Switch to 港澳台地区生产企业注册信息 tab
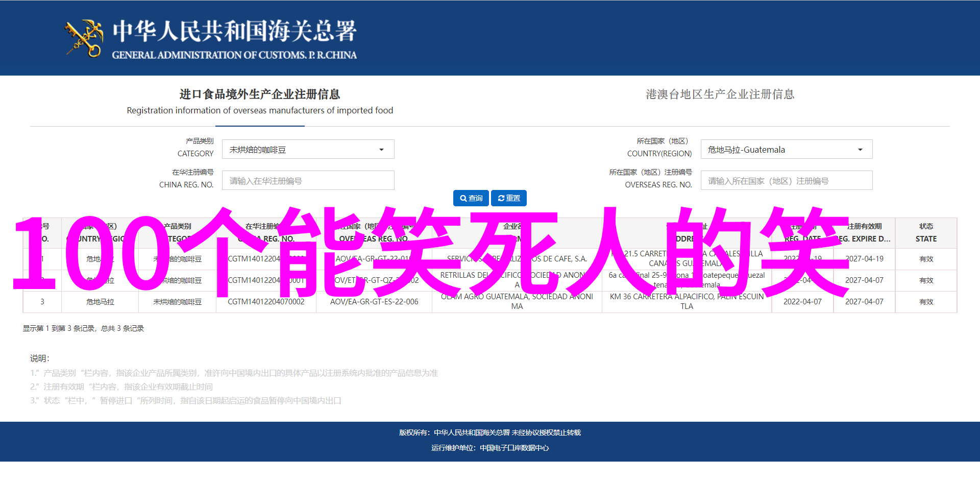The width and height of the screenshot is (980, 481). tap(720, 94)
